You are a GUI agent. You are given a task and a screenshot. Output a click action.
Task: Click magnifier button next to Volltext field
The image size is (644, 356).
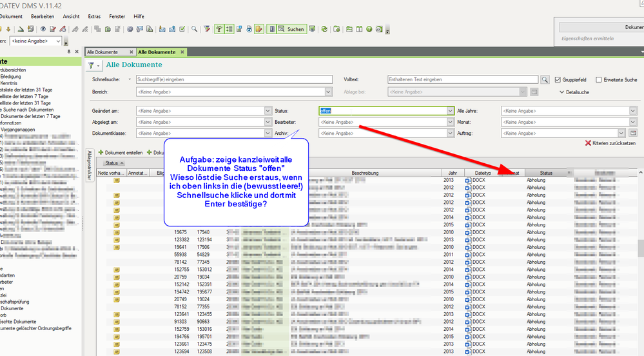pos(545,80)
